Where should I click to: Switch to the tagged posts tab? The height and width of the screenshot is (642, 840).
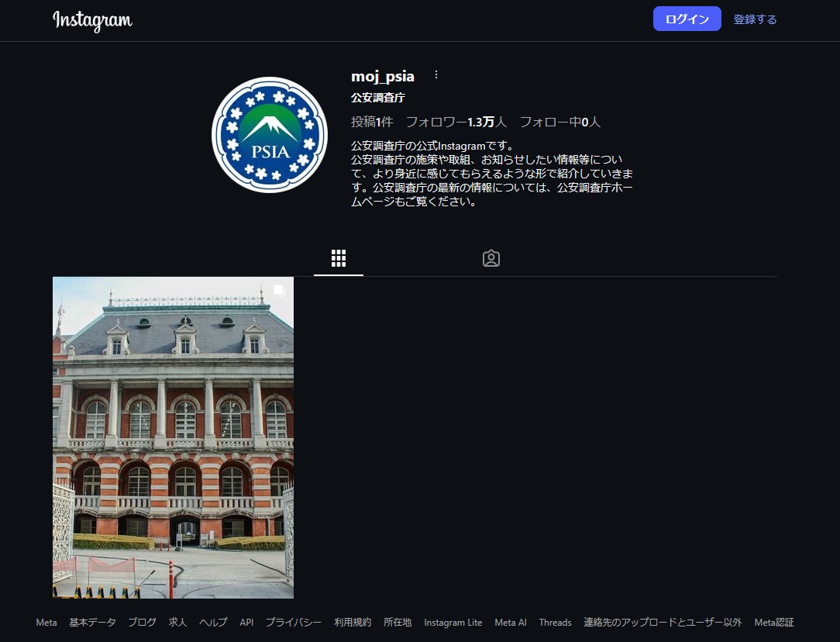click(x=491, y=258)
